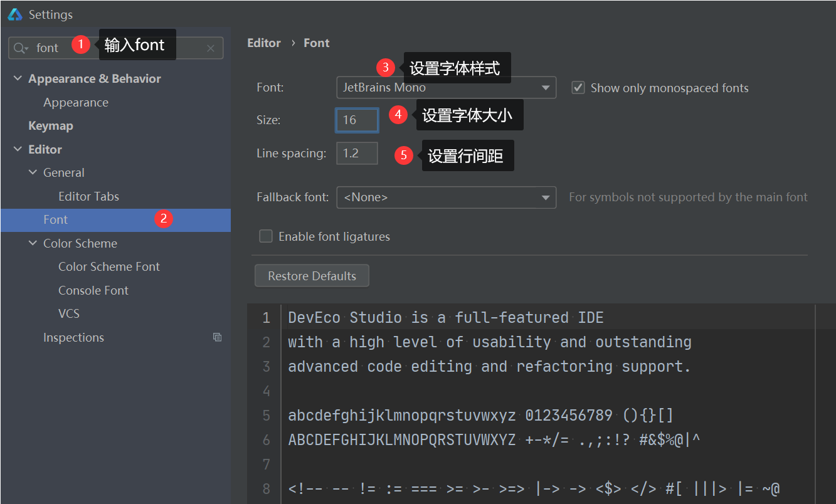Click uppercase ABCDEFGHIJ preview line

click(494, 440)
